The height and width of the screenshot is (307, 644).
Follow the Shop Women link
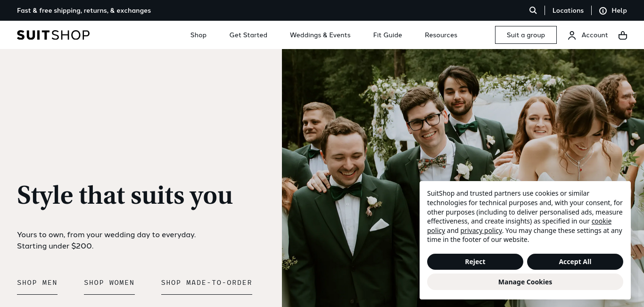[109, 283]
